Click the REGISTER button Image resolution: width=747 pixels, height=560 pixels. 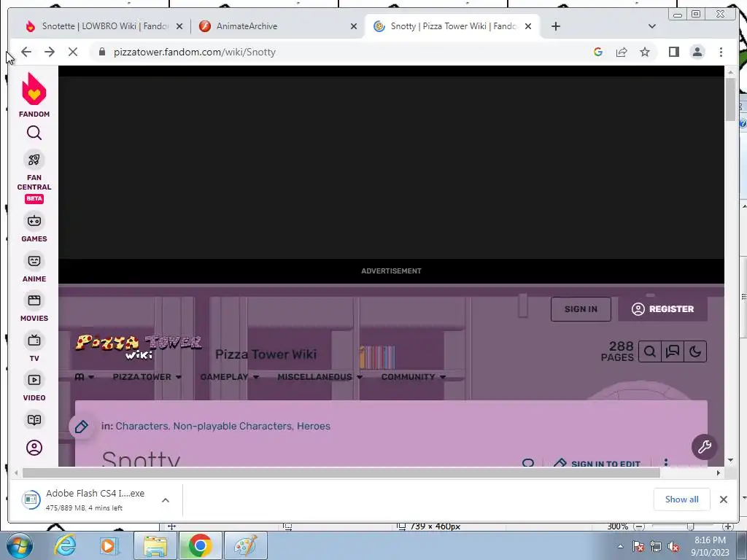(662, 309)
